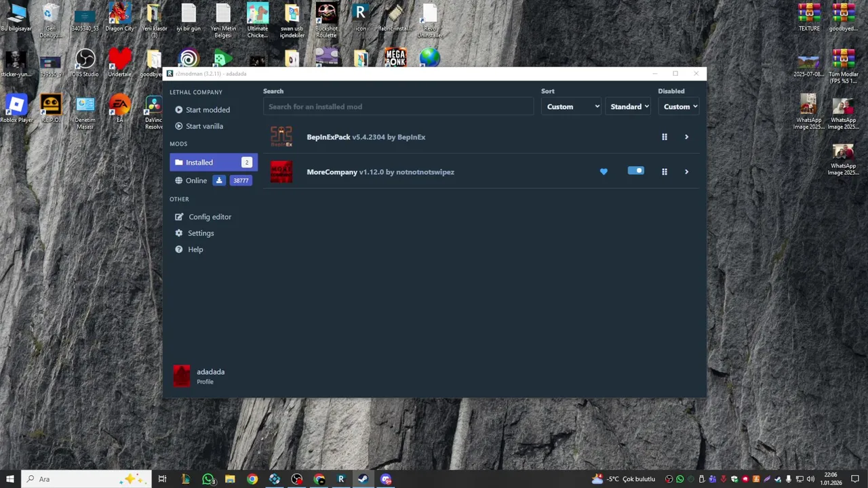The width and height of the screenshot is (868, 488).
Task: Click the BepInExPack mod thumbnail
Action: coord(281,137)
